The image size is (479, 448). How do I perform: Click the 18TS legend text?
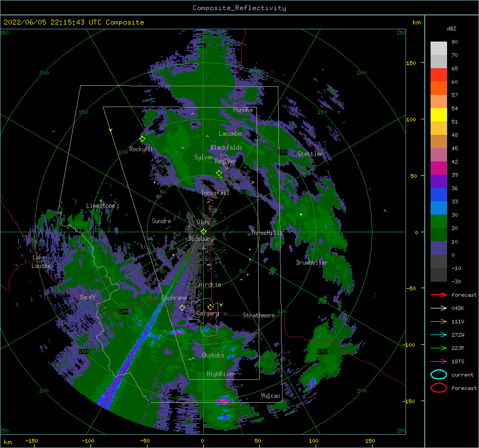(x=458, y=362)
